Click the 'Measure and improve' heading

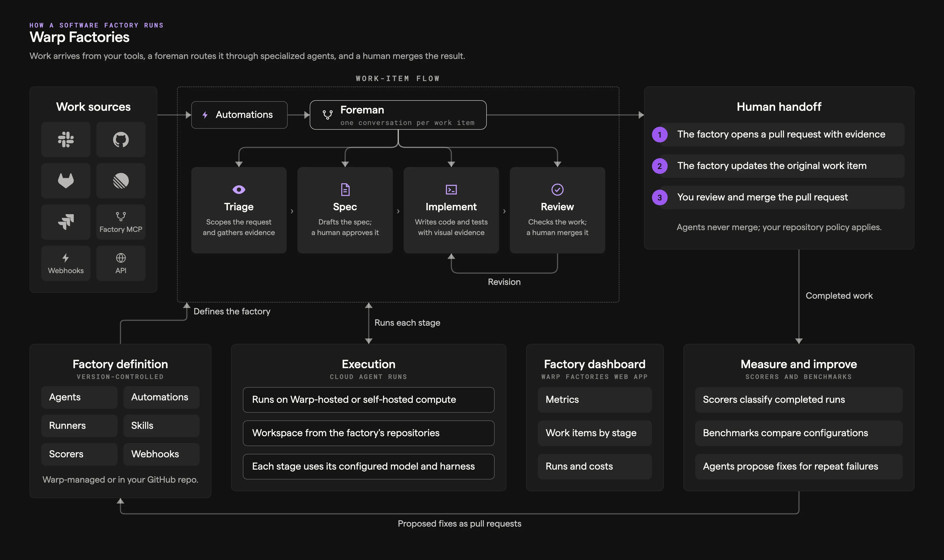click(x=799, y=364)
